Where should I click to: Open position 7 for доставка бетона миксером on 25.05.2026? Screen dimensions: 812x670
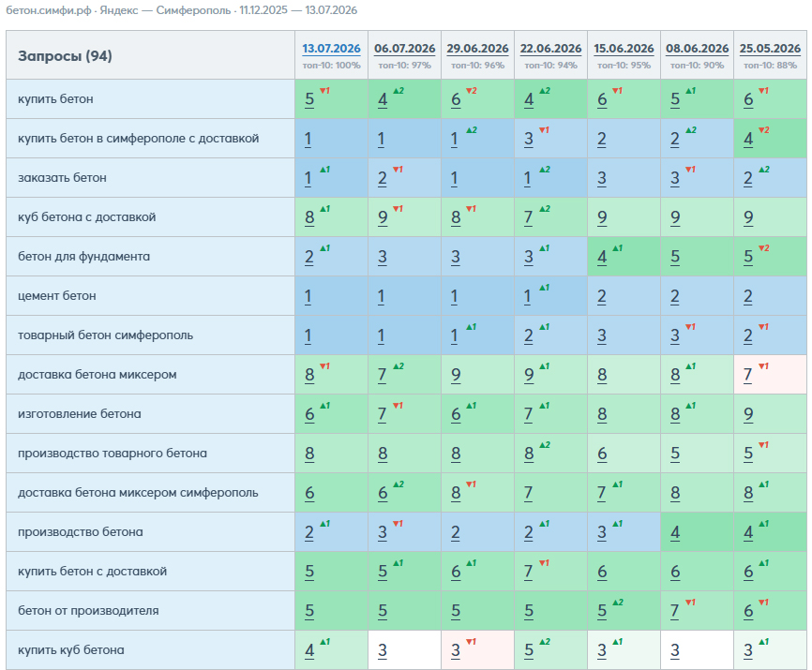[x=748, y=375]
